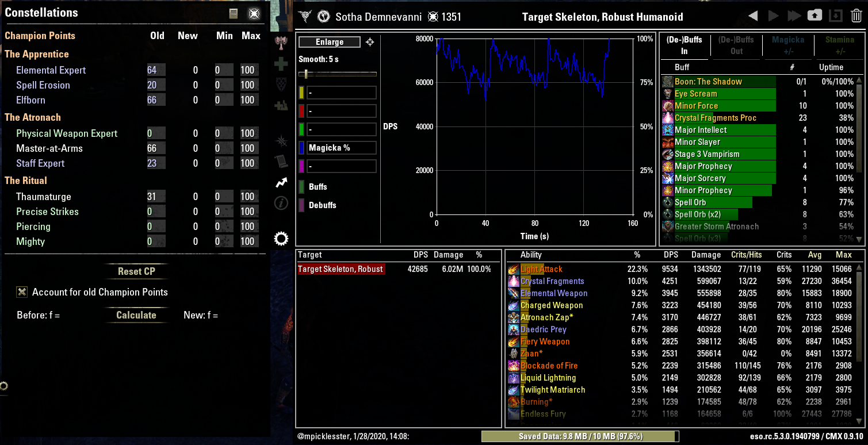Click the Smooth slider handle
Viewport: 868px width, 445px height.
coord(306,74)
